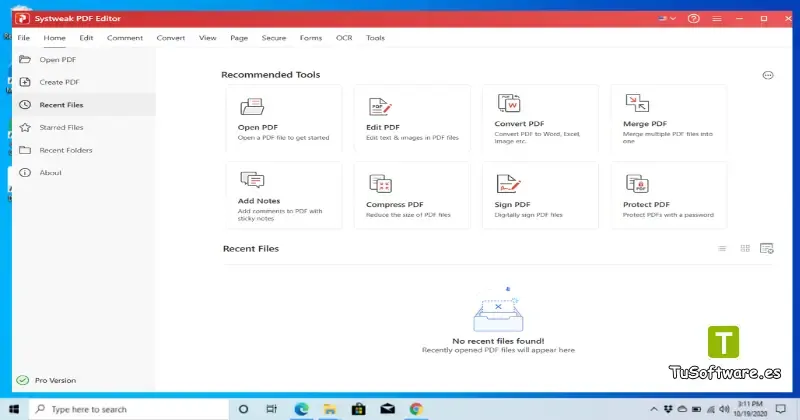The width and height of the screenshot is (800, 420).
Task: Open the help question mark icon
Action: pos(693,18)
